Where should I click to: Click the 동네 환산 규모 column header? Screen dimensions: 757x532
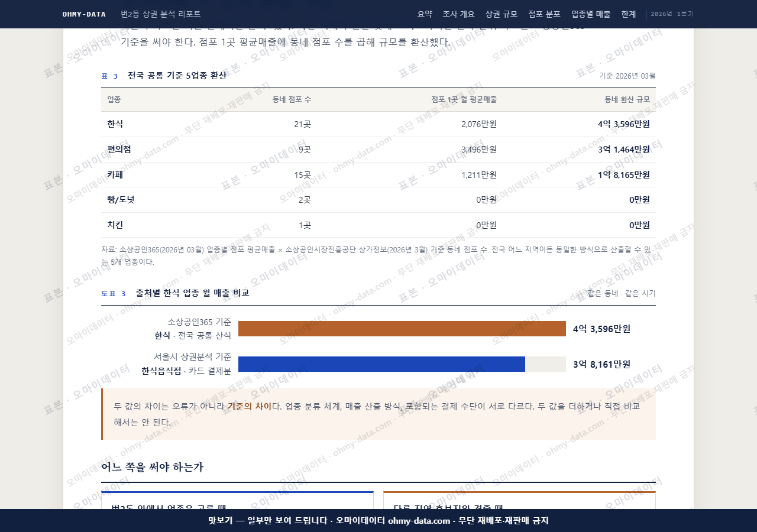pos(627,99)
